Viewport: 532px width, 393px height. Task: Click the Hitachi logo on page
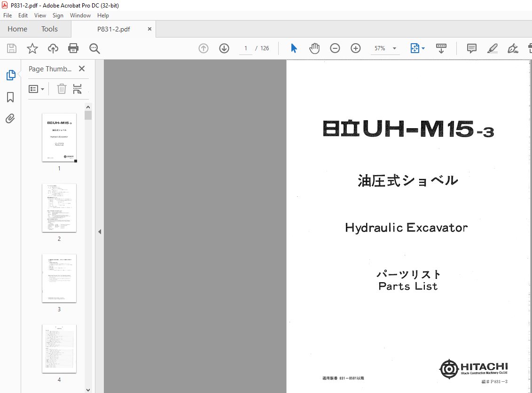(x=473, y=369)
